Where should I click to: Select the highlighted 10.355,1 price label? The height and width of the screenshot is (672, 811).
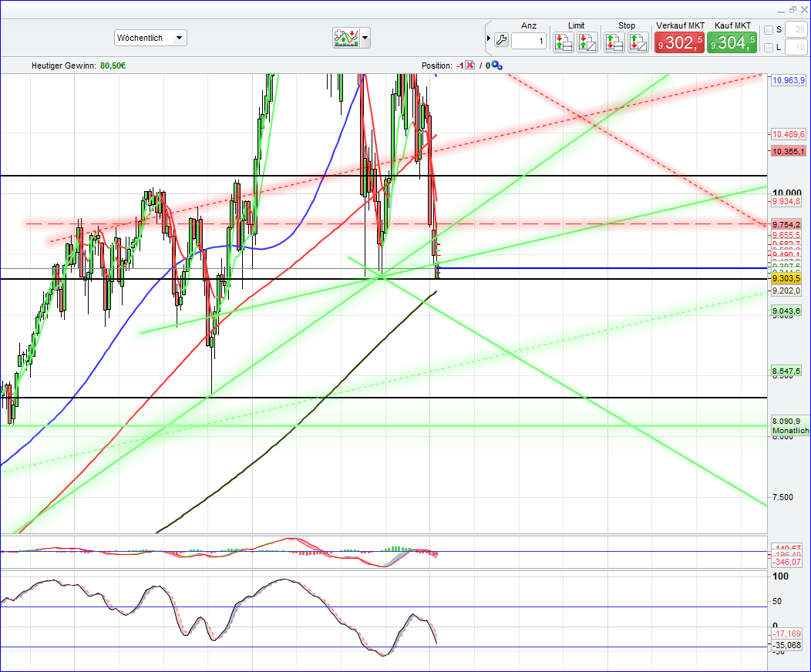(x=788, y=152)
